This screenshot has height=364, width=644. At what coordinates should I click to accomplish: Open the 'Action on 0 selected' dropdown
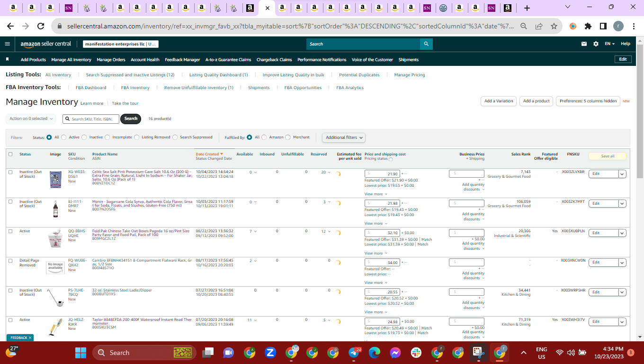coord(31,118)
